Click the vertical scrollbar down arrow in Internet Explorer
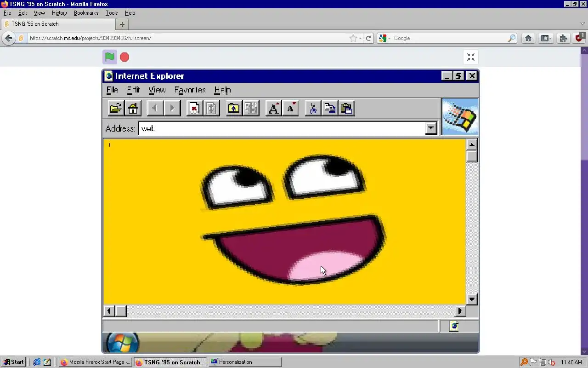The width and height of the screenshot is (588, 368). click(472, 299)
